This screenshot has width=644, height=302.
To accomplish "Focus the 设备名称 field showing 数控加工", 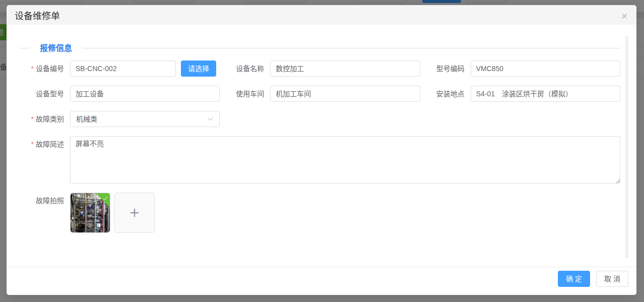I will pos(345,69).
